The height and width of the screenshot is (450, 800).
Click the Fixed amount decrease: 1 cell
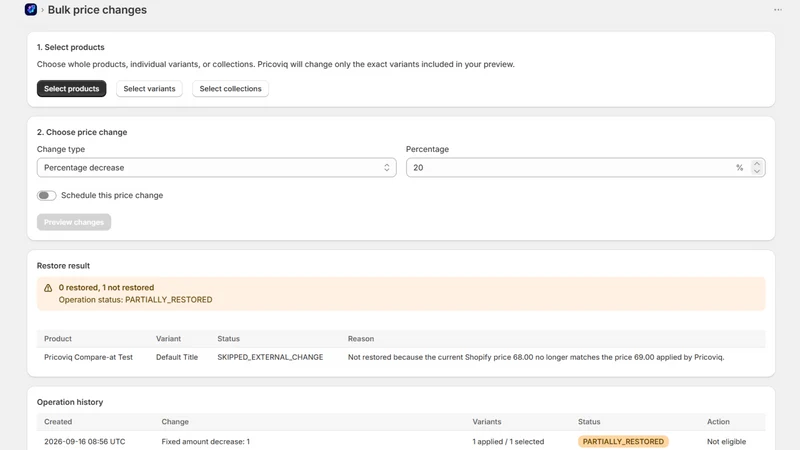point(206,441)
